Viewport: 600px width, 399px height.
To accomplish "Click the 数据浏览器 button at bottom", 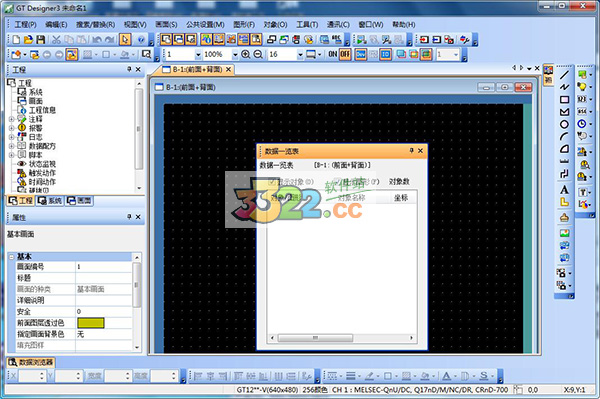I will point(31,362).
